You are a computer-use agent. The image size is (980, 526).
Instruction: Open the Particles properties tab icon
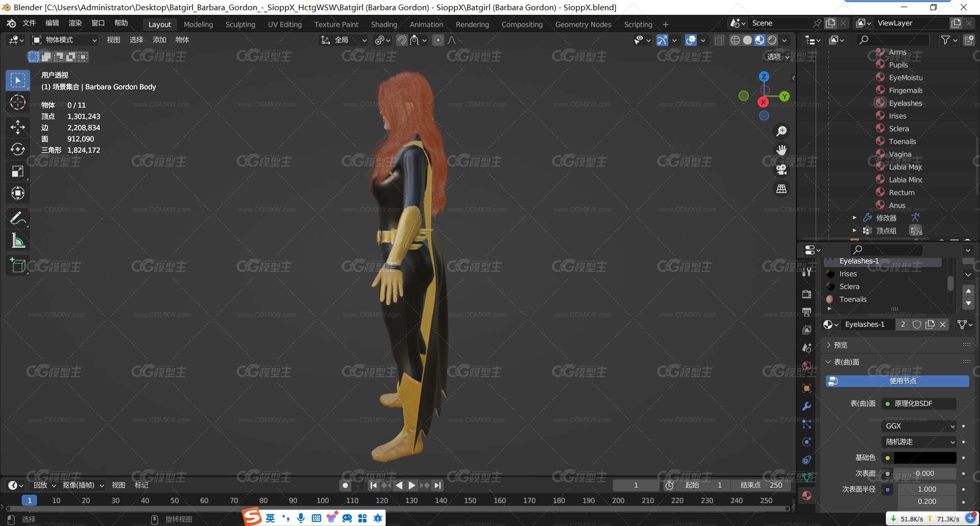pyautogui.click(x=807, y=424)
